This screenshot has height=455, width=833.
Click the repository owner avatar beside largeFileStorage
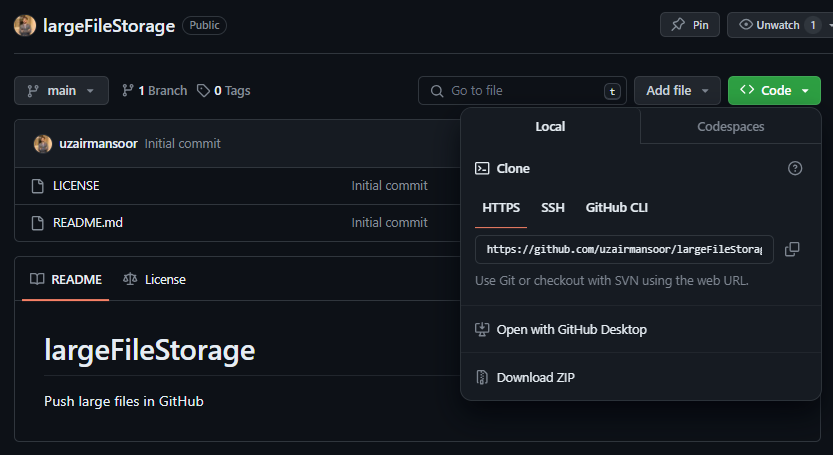[25, 26]
